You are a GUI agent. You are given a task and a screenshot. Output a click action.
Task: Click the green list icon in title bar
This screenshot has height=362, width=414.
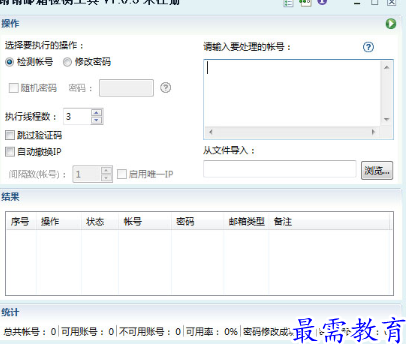[288, 3]
